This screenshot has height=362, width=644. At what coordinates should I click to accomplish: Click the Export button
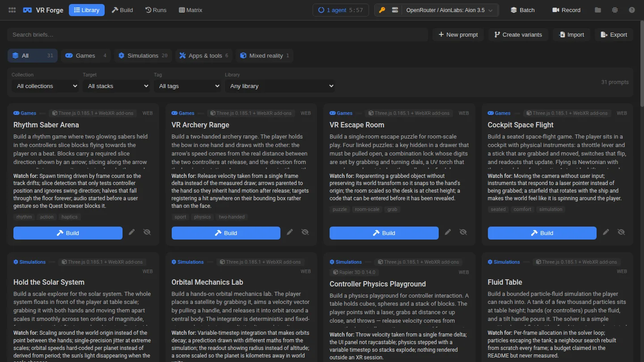[x=614, y=34]
